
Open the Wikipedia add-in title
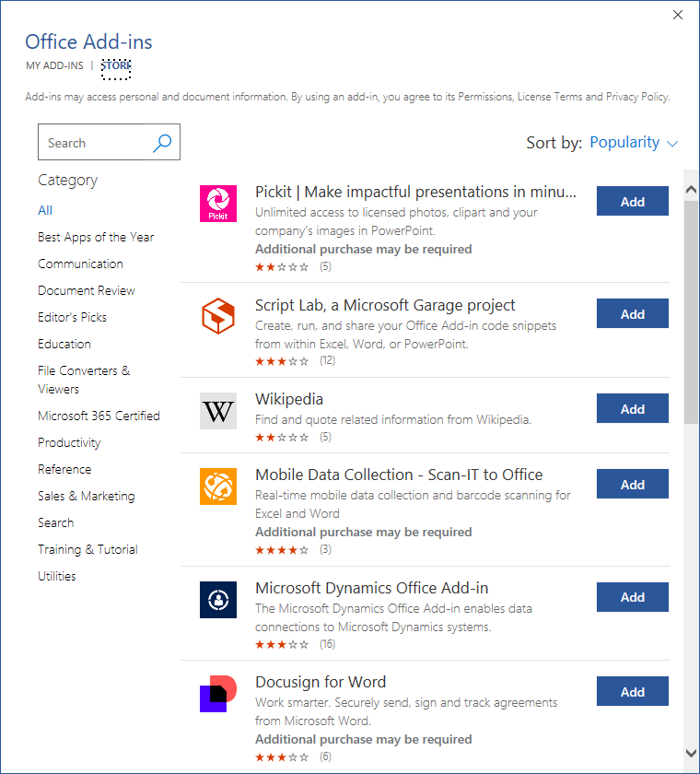click(x=289, y=399)
